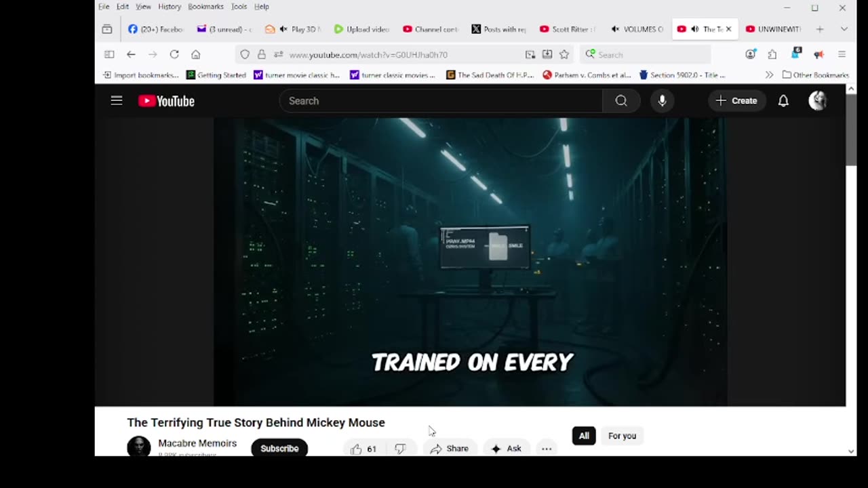
Task: Switch to the Upload video tab
Action: pyautogui.click(x=362, y=29)
